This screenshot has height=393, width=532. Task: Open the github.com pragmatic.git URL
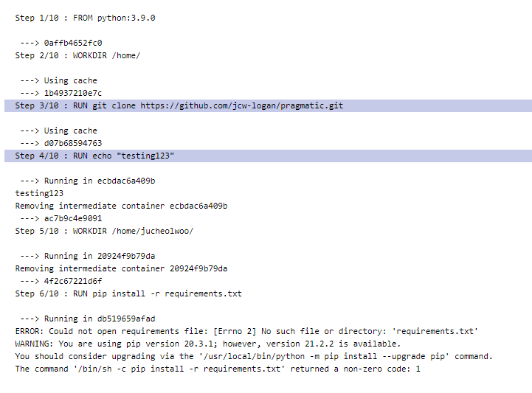242,105
